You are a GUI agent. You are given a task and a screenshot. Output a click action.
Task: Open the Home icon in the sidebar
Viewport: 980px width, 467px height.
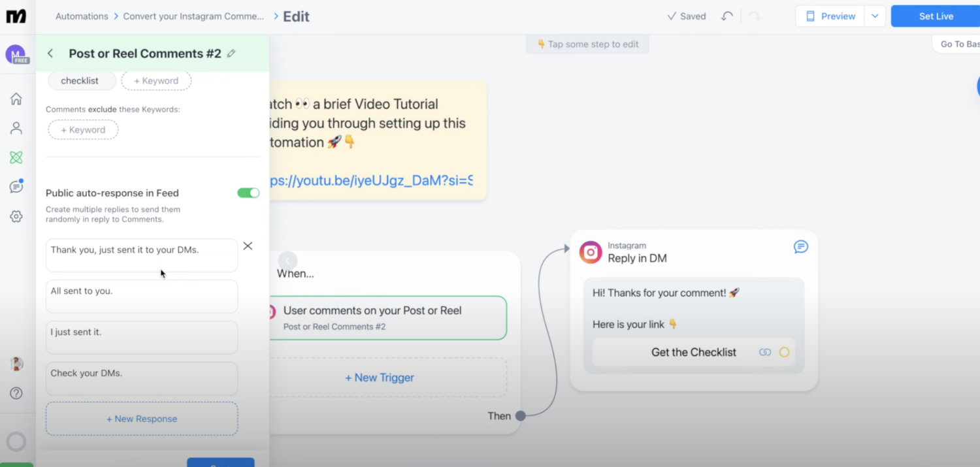tap(16, 99)
